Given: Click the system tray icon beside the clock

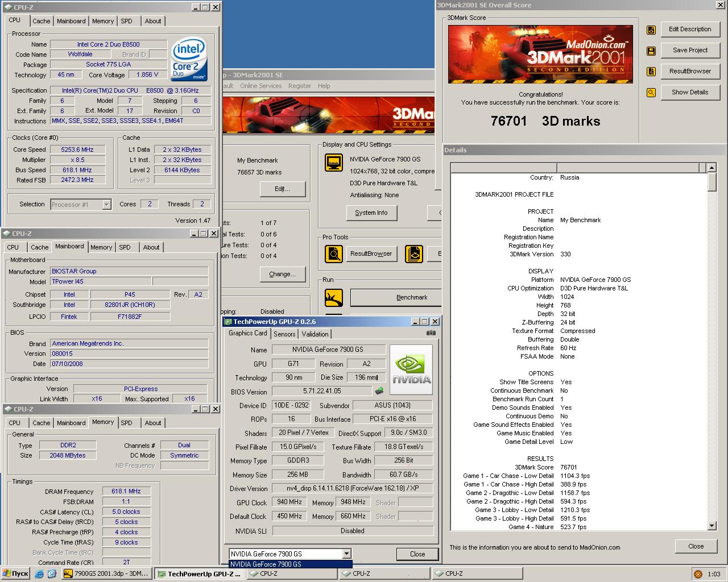Looking at the screenshot, I should 698,574.
